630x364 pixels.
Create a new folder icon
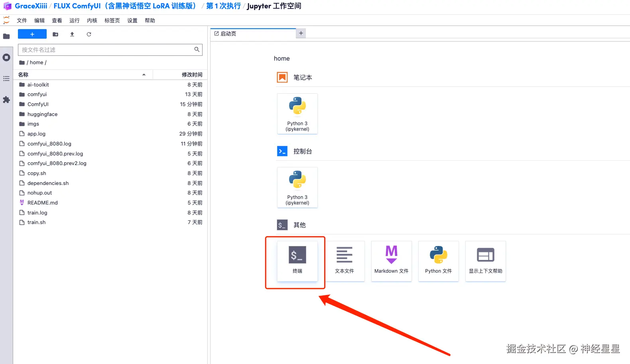[x=55, y=34]
